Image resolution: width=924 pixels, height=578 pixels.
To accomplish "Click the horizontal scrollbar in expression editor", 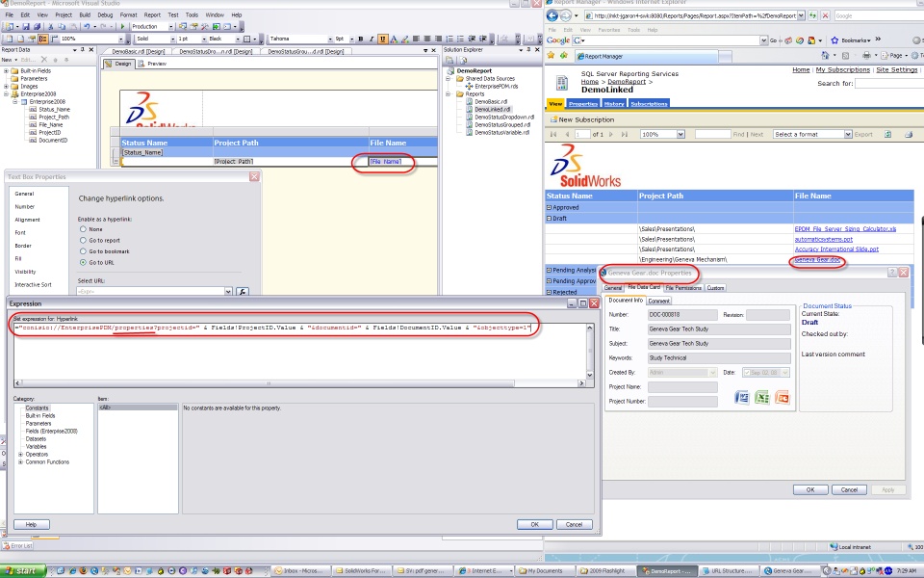I will pyautogui.click(x=268, y=383).
